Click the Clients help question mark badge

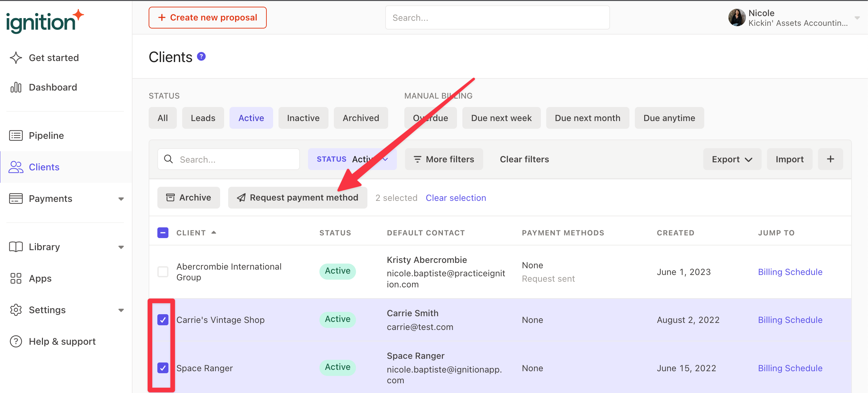tap(201, 56)
